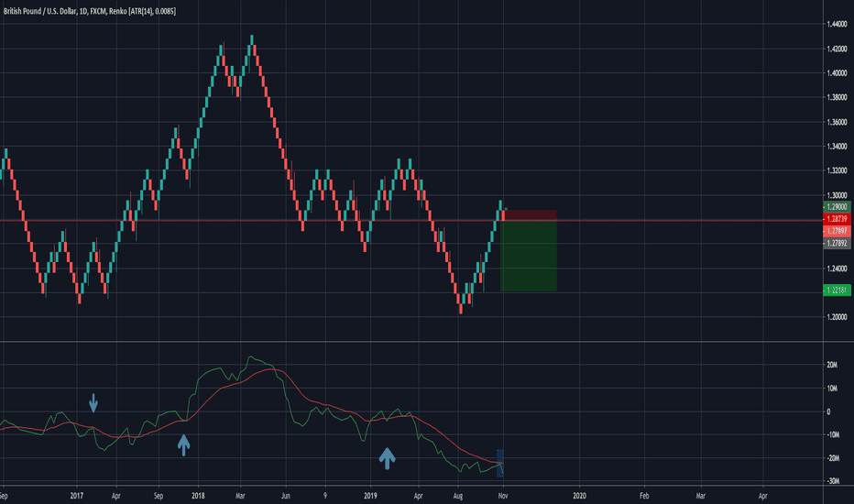Click the up arrow marker after 2019
This screenshot has height=504, width=854.
click(388, 457)
